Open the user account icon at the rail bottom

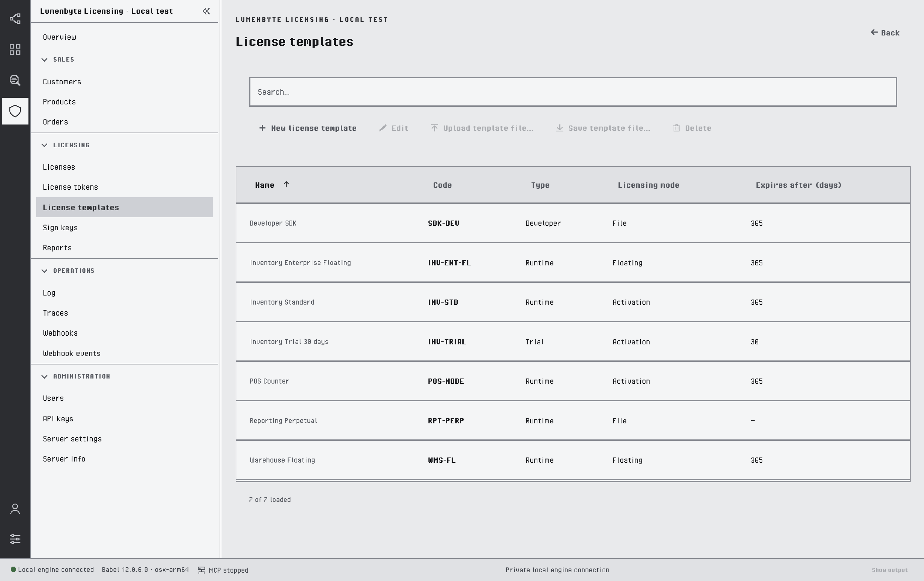tap(15, 509)
